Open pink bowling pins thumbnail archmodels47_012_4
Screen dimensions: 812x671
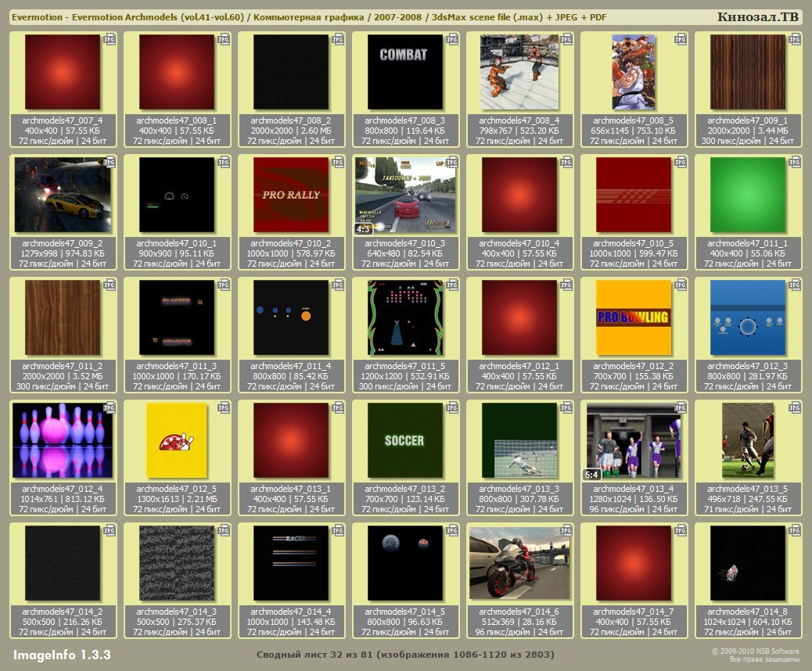[62, 440]
